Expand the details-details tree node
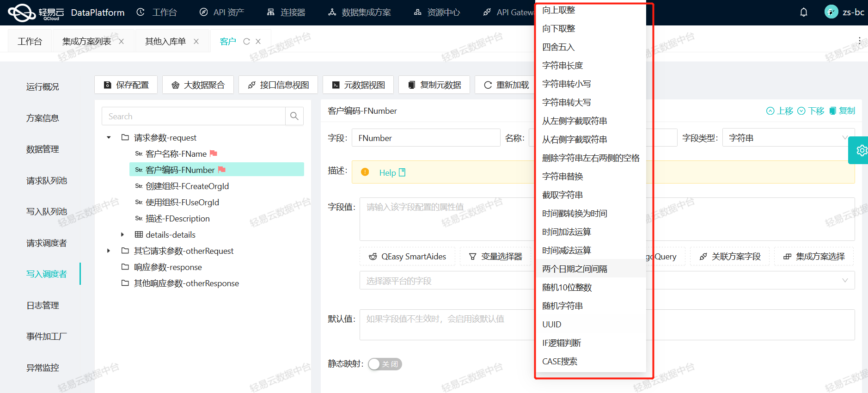Image resolution: width=868 pixels, height=393 pixels. pyautogui.click(x=122, y=234)
